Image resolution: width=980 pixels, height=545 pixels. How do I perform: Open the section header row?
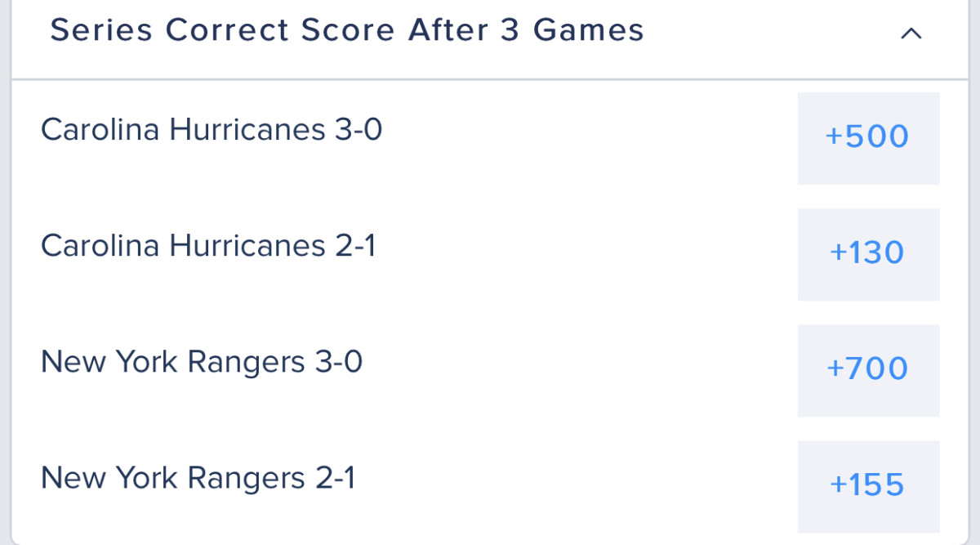tap(490, 33)
